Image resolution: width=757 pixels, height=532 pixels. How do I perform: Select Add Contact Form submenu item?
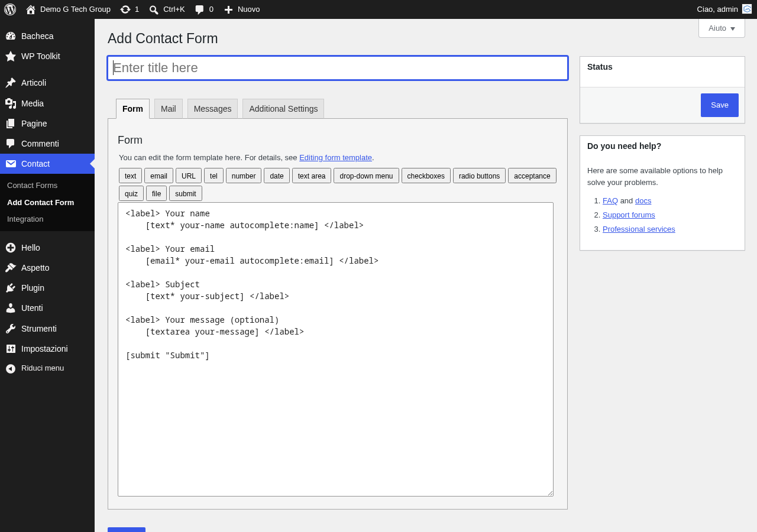click(x=40, y=202)
